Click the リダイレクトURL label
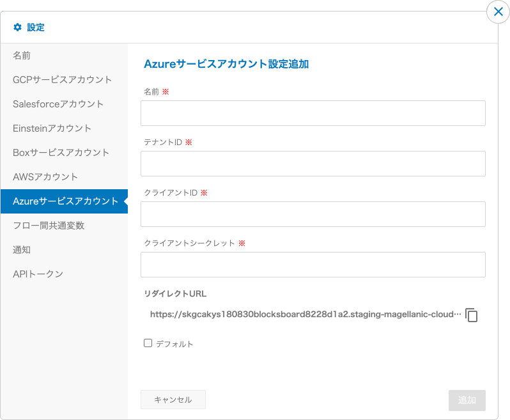510x420 pixels. 175,294
